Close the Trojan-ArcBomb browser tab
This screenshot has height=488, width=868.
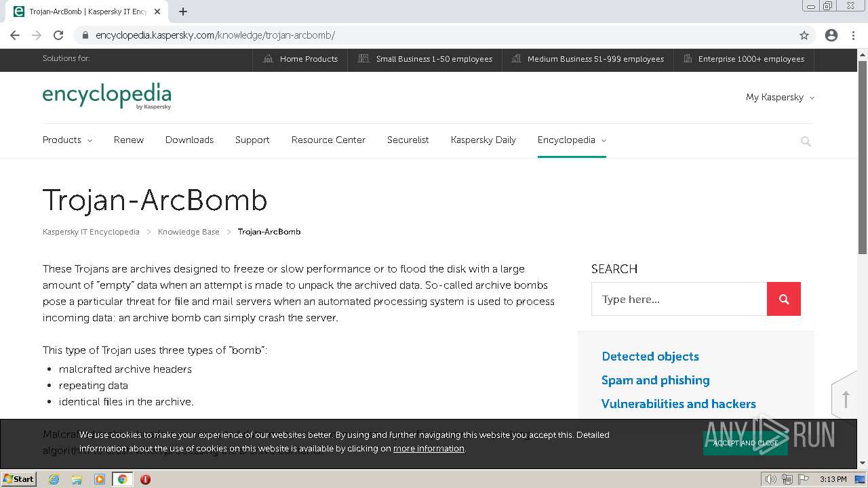(x=158, y=12)
